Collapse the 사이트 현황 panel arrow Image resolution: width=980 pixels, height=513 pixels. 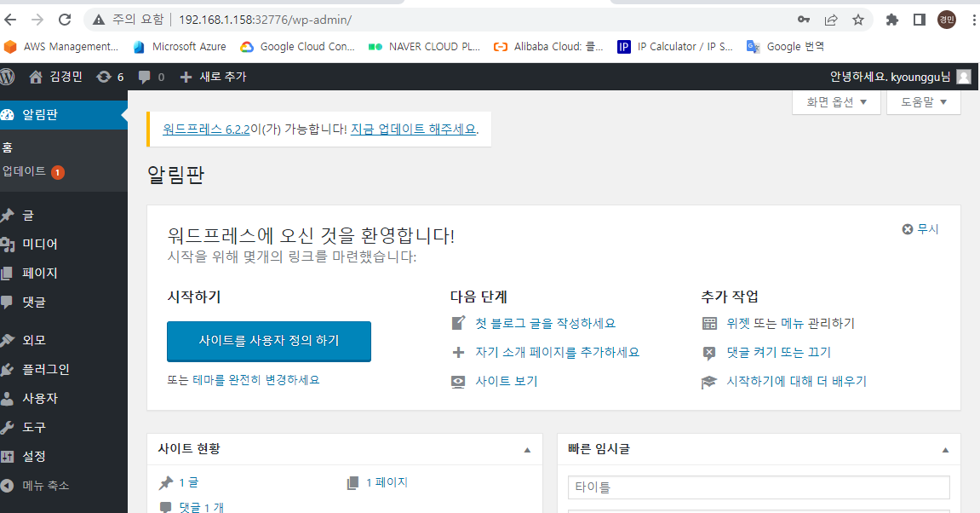coord(527,450)
